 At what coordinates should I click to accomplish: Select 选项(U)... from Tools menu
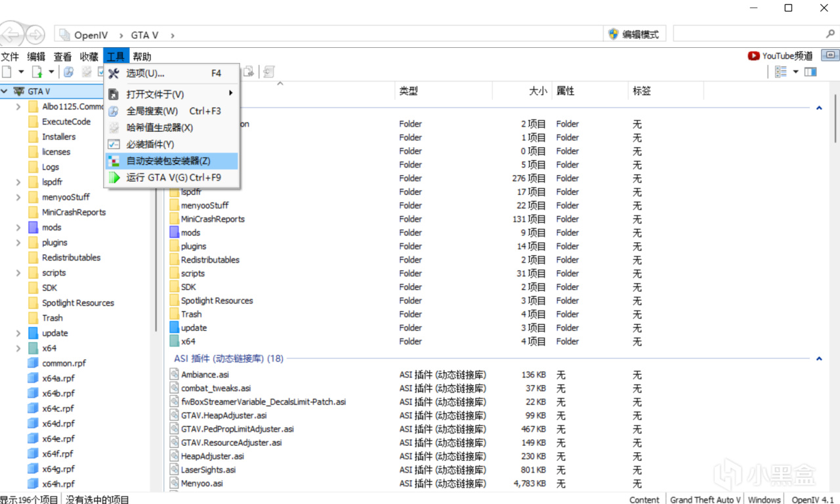point(172,73)
